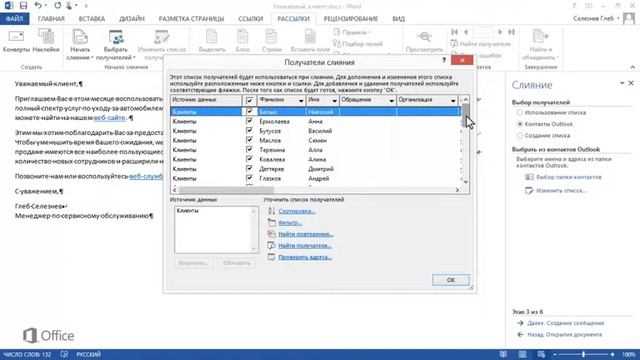
Task: Uncheck the checkbox for Глазков Андрей
Action: tap(249, 178)
